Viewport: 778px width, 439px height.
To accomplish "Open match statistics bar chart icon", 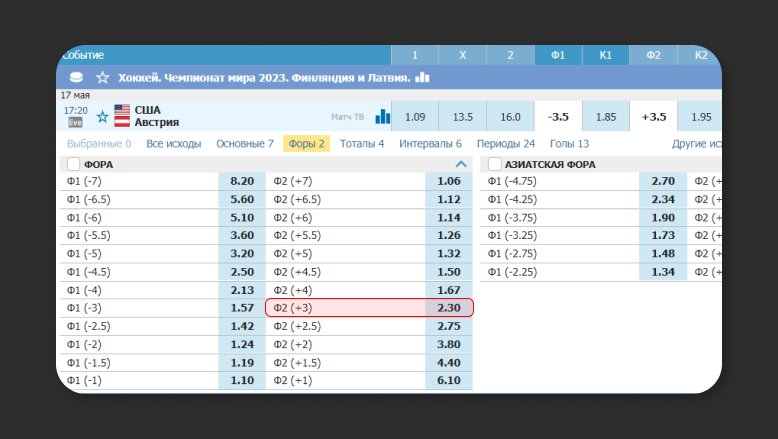I will 382,117.
